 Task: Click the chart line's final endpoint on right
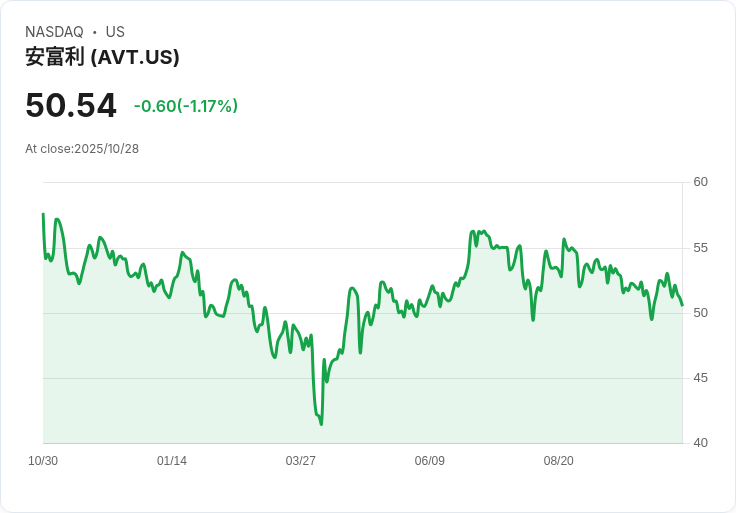[x=682, y=306]
